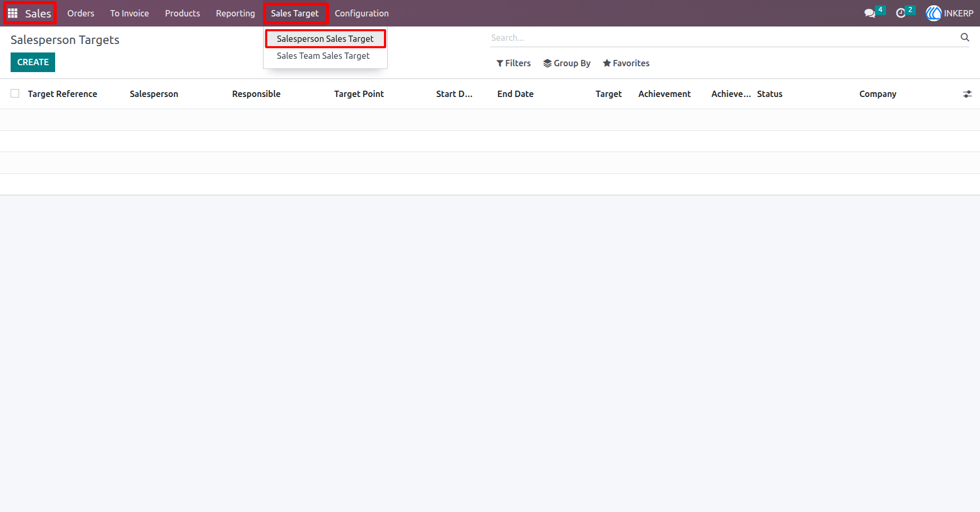Select Salesperson Sales Target entry

(325, 39)
